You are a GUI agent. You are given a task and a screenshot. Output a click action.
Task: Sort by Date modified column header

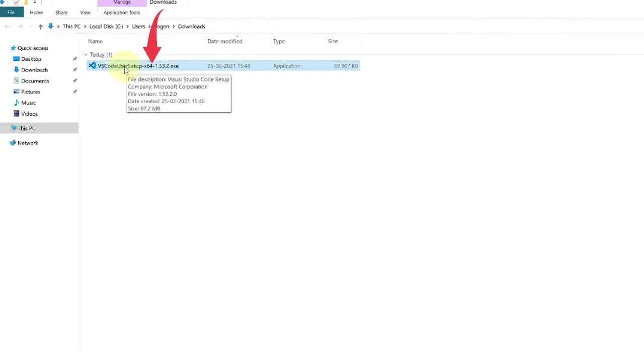click(x=225, y=41)
